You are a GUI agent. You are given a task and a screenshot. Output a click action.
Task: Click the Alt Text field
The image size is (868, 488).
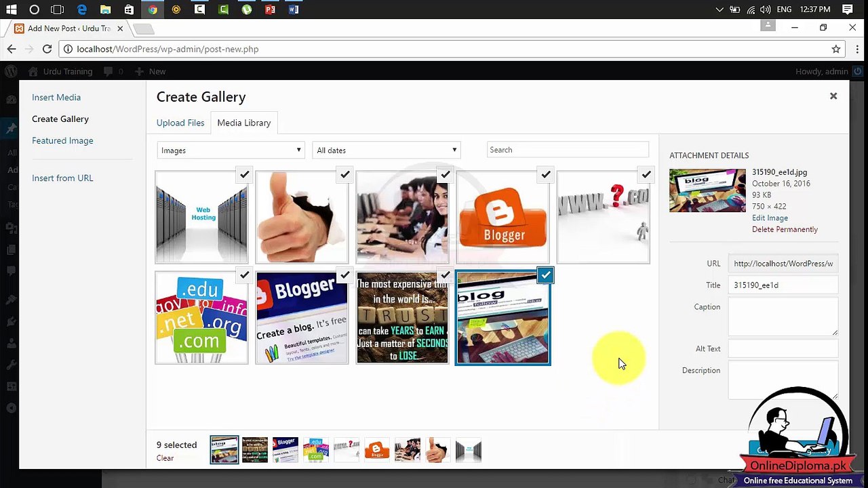(783, 349)
